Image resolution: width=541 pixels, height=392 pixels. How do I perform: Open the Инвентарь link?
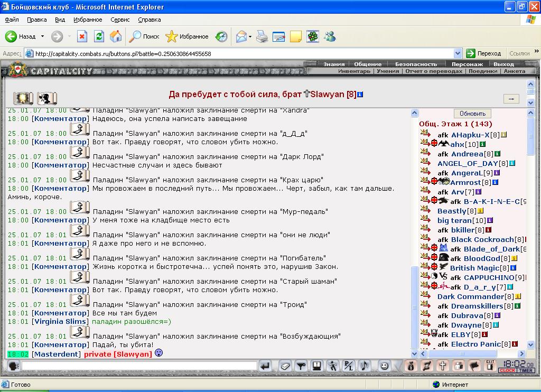[354, 71]
